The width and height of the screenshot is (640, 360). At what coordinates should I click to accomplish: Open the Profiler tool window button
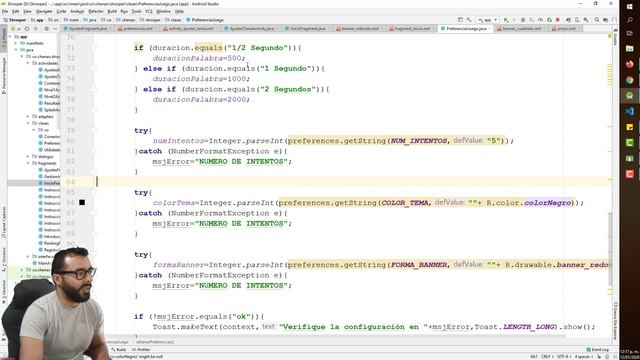point(142,350)
